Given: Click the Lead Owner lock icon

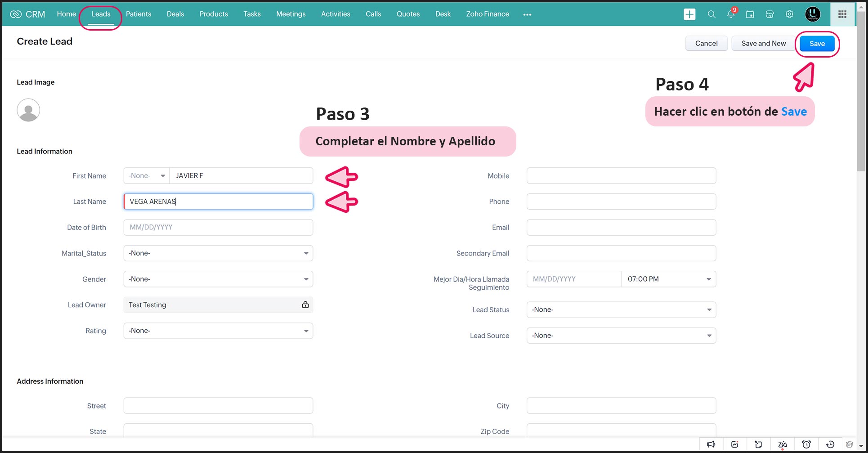Looking at the screenshot, I should click(305, 305).
